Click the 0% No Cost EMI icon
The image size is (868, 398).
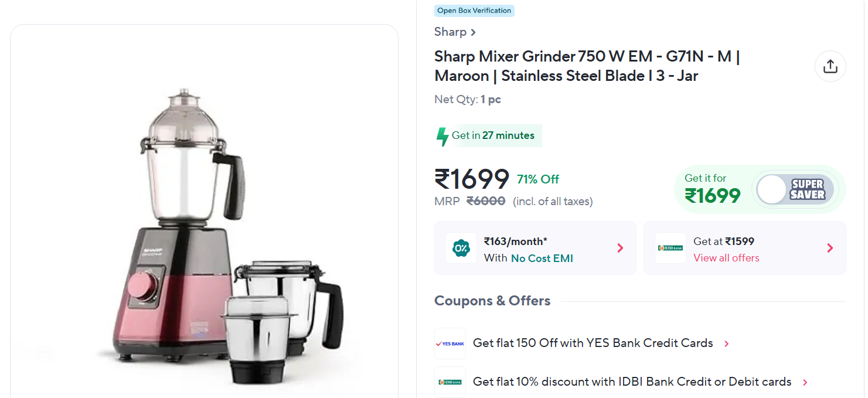(461, 248)
